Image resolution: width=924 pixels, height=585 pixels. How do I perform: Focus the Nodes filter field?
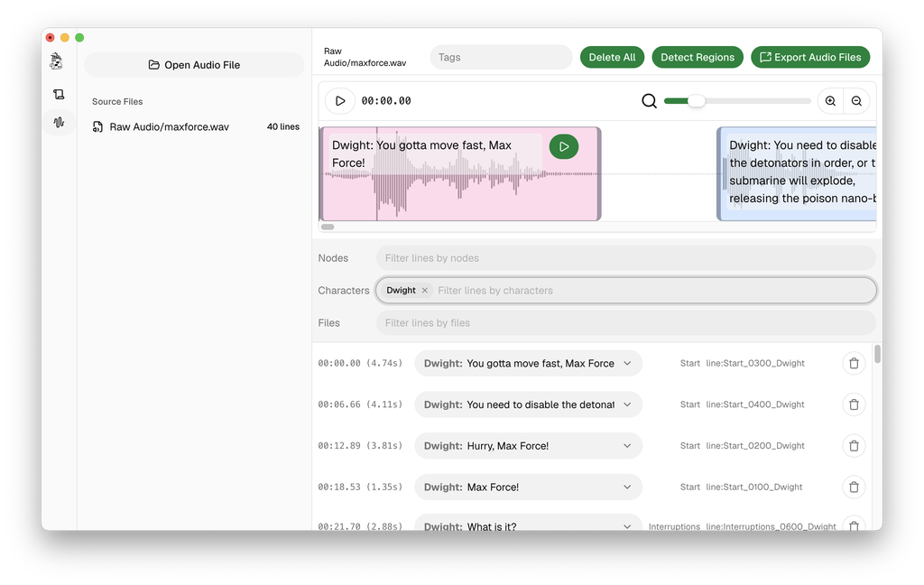coord(625,258)
